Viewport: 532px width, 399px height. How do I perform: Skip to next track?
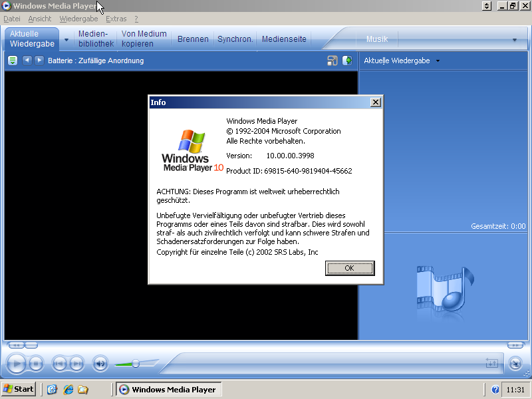[76, 364]
